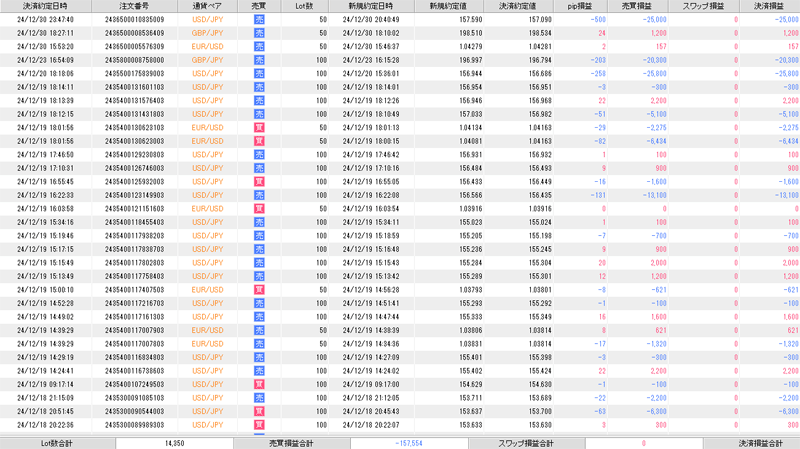
Task: Click the 2,000 value under 売買損益
Action: (658, 263)
